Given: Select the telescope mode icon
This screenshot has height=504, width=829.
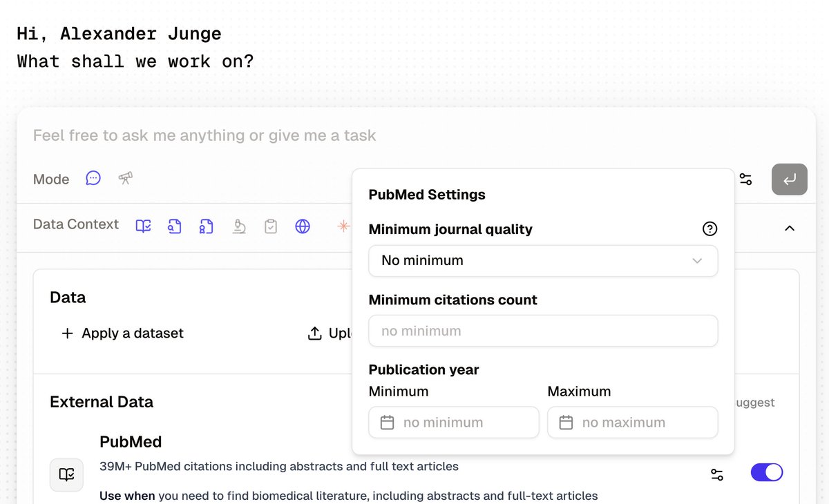Looking at the screenshot, I should pyautogui.click(x=125, y=178).
